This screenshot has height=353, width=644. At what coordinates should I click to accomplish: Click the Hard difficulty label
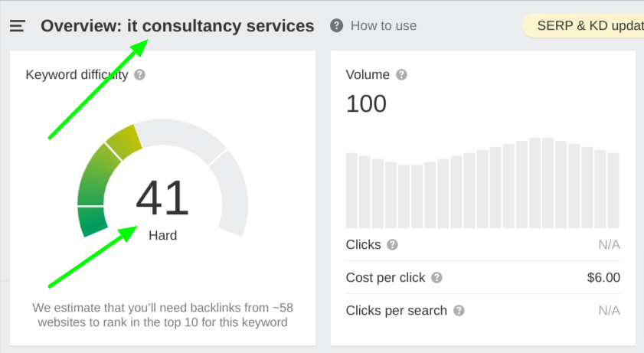pyautogui.click(x=162, y=236)
